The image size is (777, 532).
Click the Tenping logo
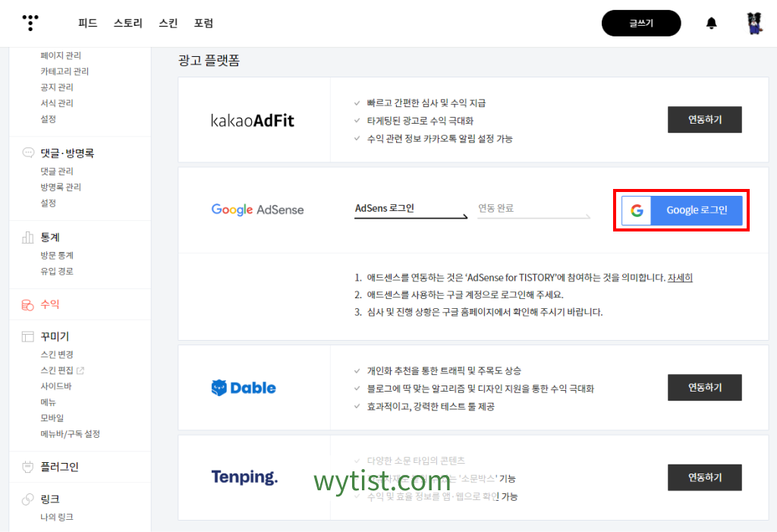click(x=244, y=477)
